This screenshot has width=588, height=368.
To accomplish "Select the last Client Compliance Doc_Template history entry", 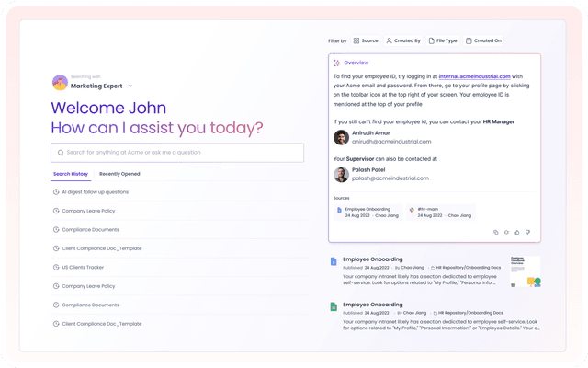I will [179, 324].
